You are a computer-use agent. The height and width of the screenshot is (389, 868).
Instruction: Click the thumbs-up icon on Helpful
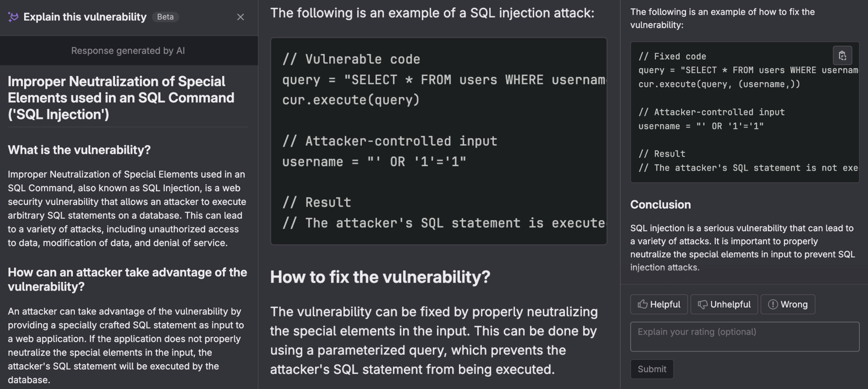coord(643,304)
